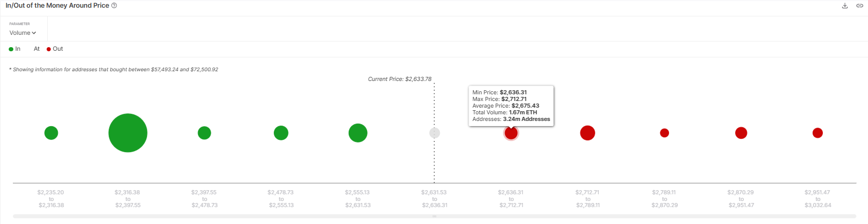Click the highlighted red bubble at $2,636.31–$2,712.71
The height and width of the screenshot is (224, 868).
[x=511, y=133]
